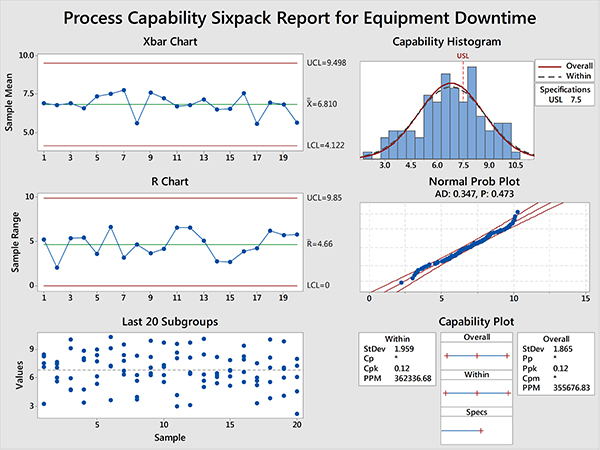The height and width of the screenshot is (450, 600).
Task: Click the lowest subgroup point at sample 20
Action: (297, 414)
